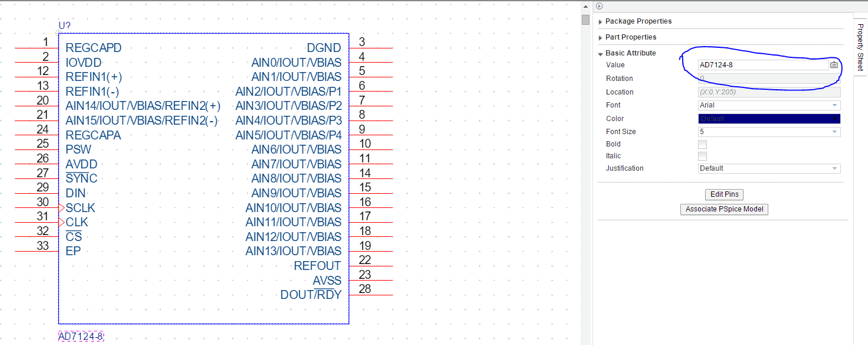Click the Edit Pins button
The height and width of the screenshot is (345, 868).
(x=725, y=194)
